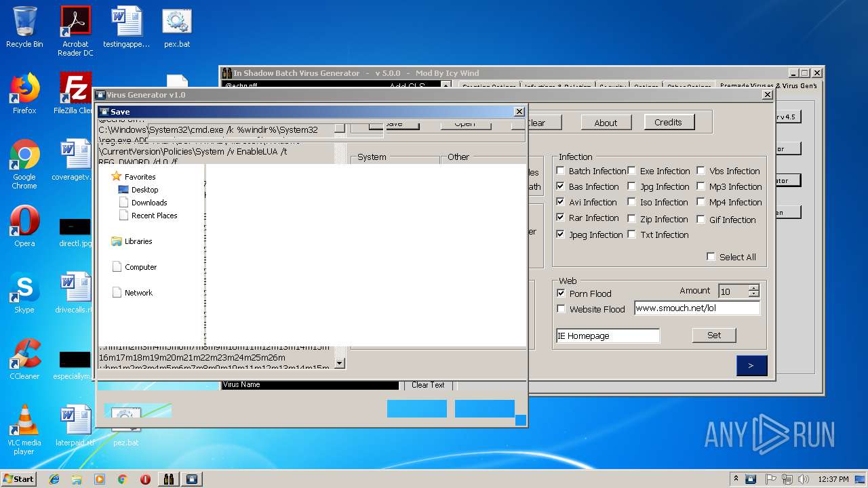
Task: Uncheck the Porn Flood checkbox
Action: [x=561, y=293]
